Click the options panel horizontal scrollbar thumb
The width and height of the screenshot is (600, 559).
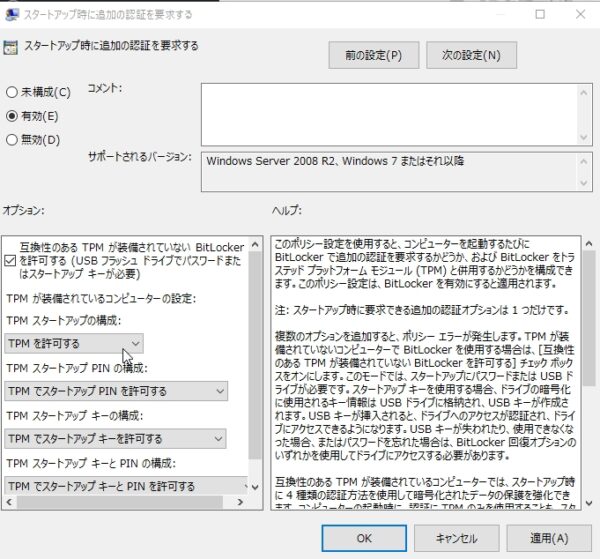(120, 502)
